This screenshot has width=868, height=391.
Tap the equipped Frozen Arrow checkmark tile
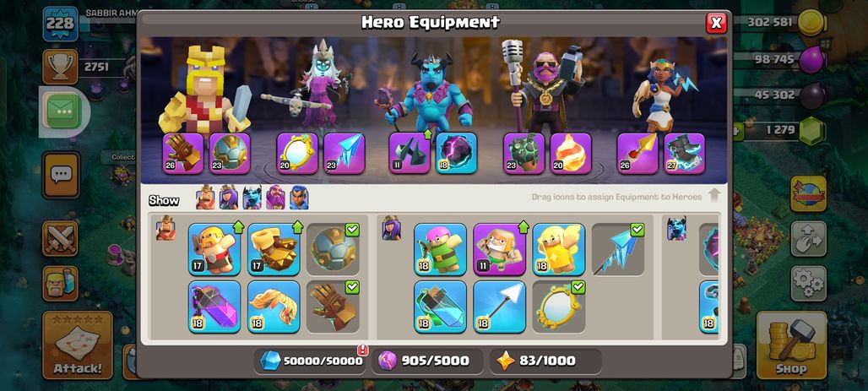click(x=618, y=249)
